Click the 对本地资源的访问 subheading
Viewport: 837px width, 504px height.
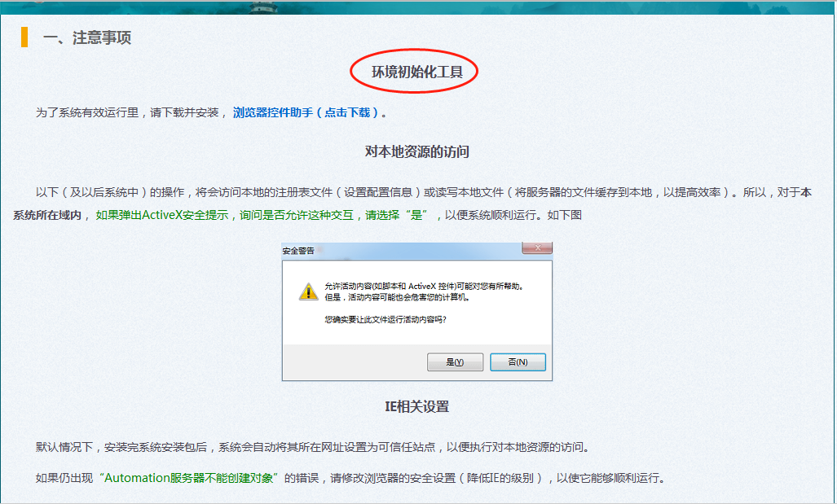tap(416, 151)
